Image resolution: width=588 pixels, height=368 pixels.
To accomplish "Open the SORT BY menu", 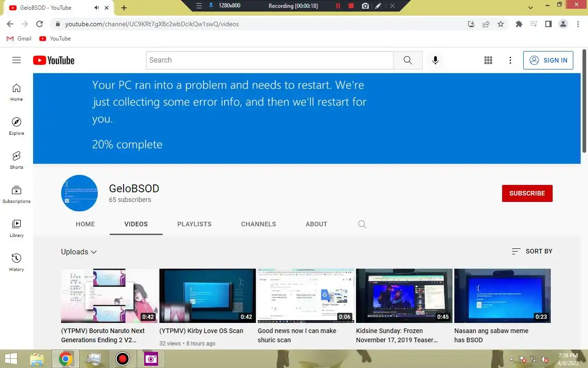I will (x=532, y=251).
